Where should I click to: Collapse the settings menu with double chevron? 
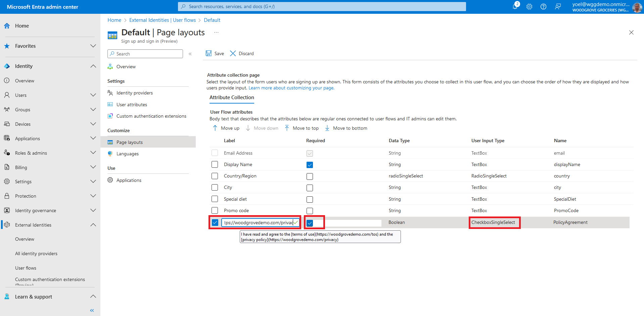pos(190,54)
